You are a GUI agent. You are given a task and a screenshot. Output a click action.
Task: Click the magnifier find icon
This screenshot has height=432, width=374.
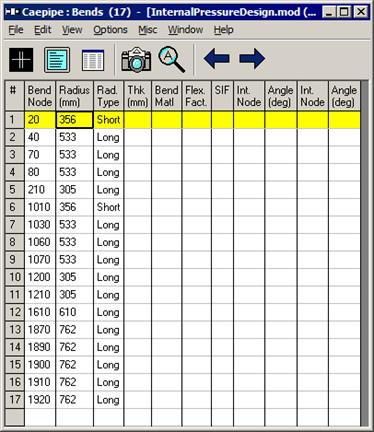pos(171,59)
